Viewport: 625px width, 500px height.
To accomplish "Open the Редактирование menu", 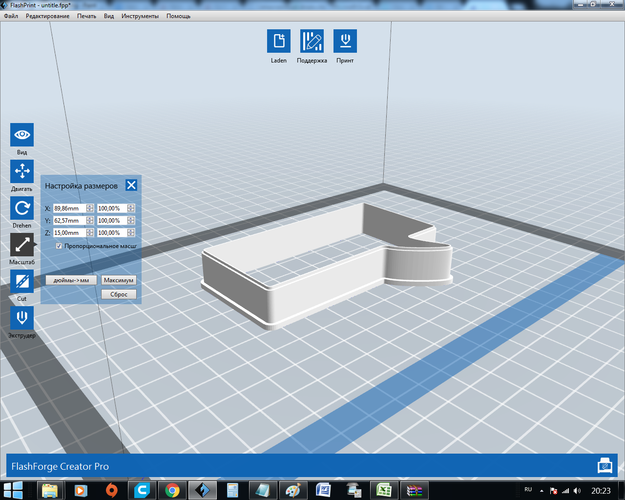I will 47,16.
